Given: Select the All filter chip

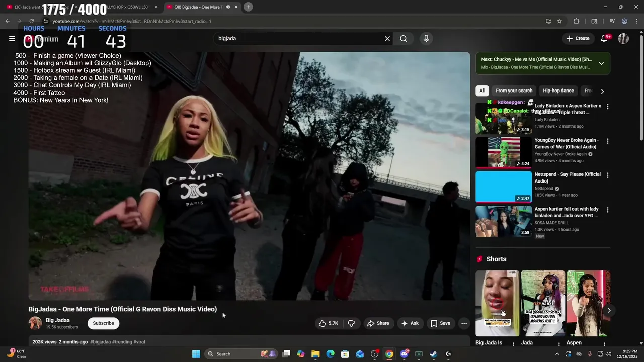Looking at the screenshot, I should pyautogui.click(x=482, y=90).
